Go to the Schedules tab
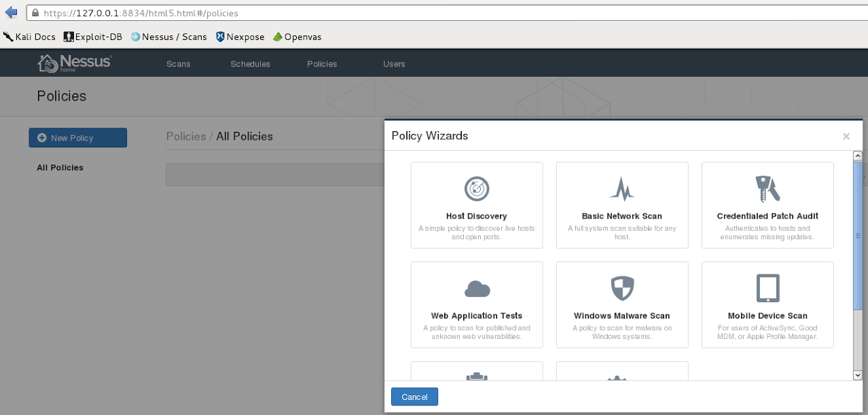 (x=251, y=64)
